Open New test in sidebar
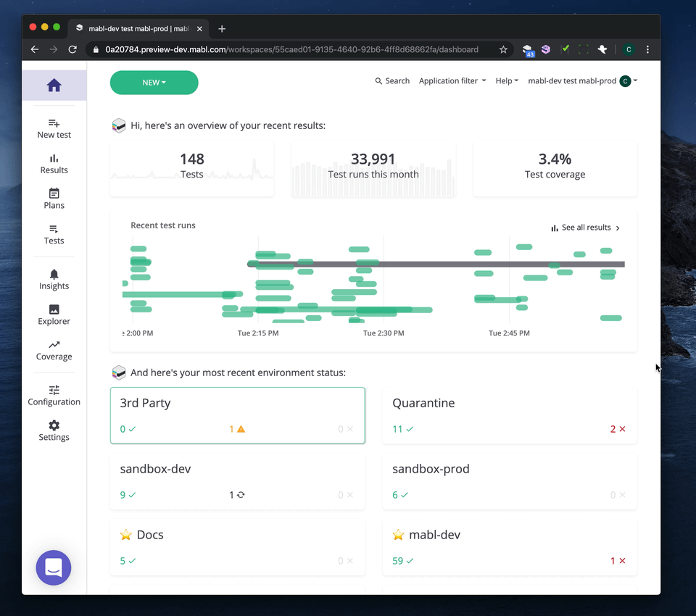The image size is (696, 616). pyautogui.click(x=54, y=129)
